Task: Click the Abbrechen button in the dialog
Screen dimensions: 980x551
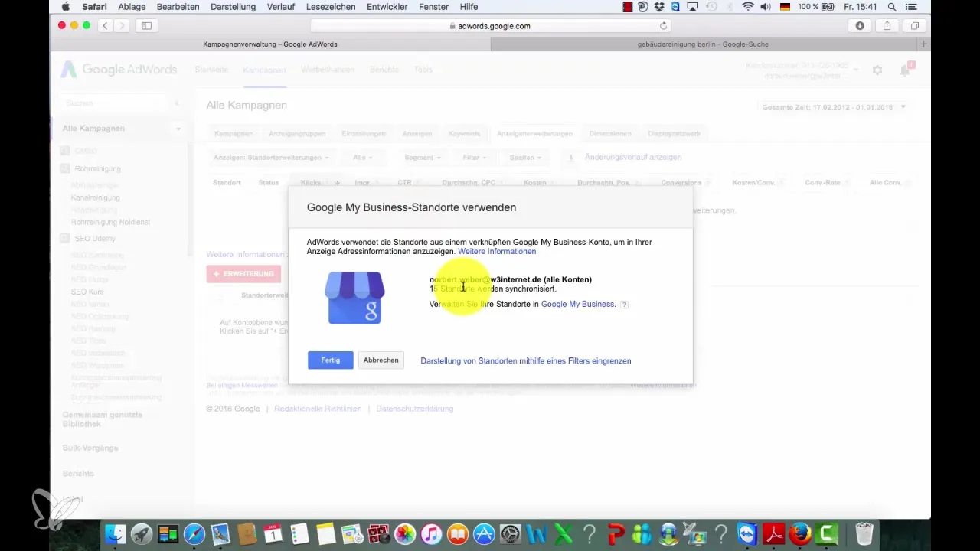Action: (x=381, y=360)
